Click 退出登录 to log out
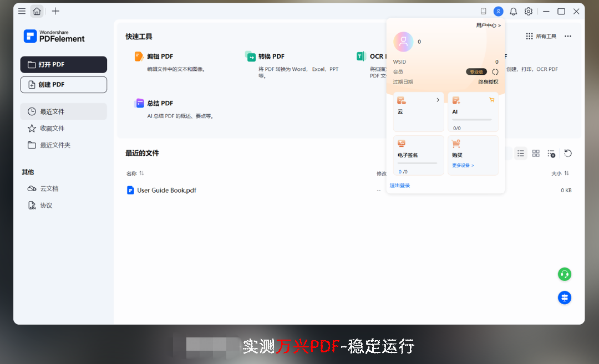Image resolution: width=599 pixels, height=364 pixels. coord(399,186)
